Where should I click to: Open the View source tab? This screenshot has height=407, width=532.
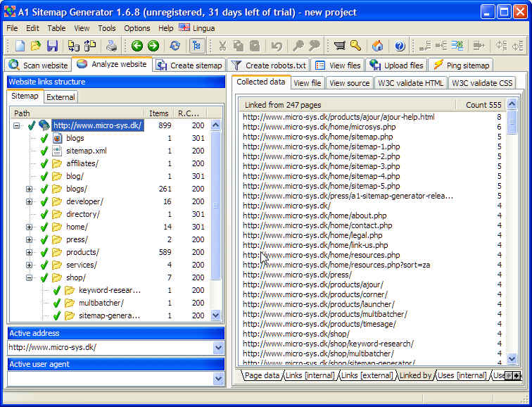click(350, 83)
